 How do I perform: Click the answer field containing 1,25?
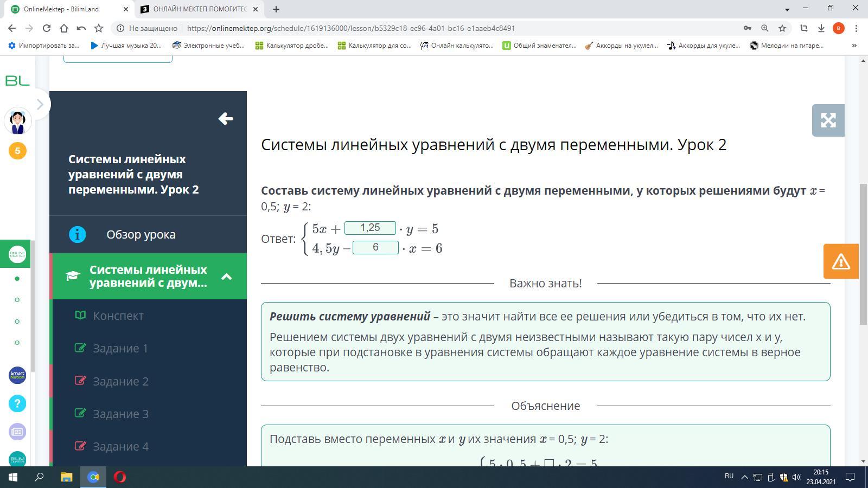coord(370,228)
